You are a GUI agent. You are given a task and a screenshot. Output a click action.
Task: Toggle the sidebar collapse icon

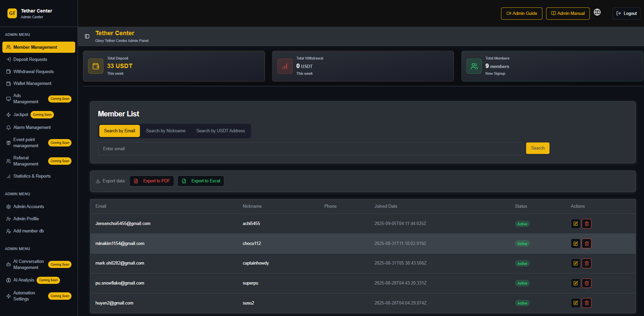pyautogui.click(x=87, y=36)
